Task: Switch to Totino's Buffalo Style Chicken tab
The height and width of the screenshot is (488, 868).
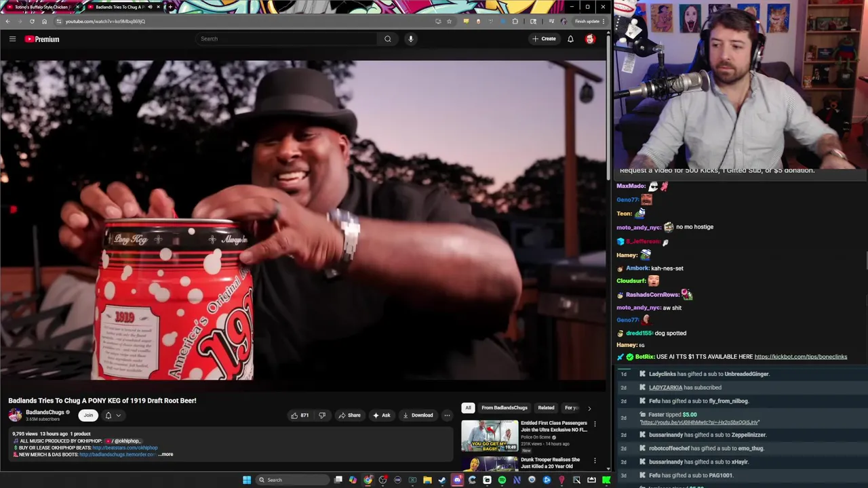Action: (x=43, y=7)
